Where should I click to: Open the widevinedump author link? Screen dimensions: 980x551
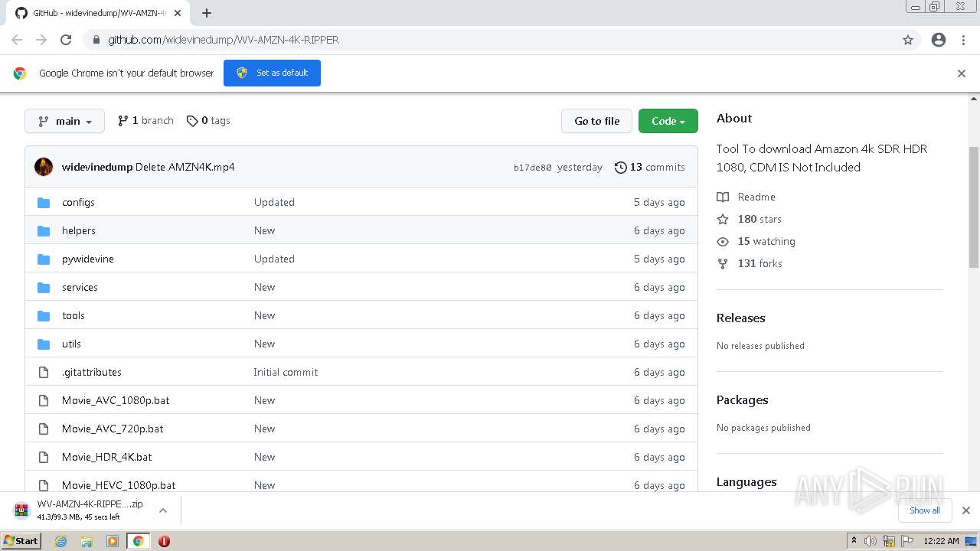[x=97, y=167]
